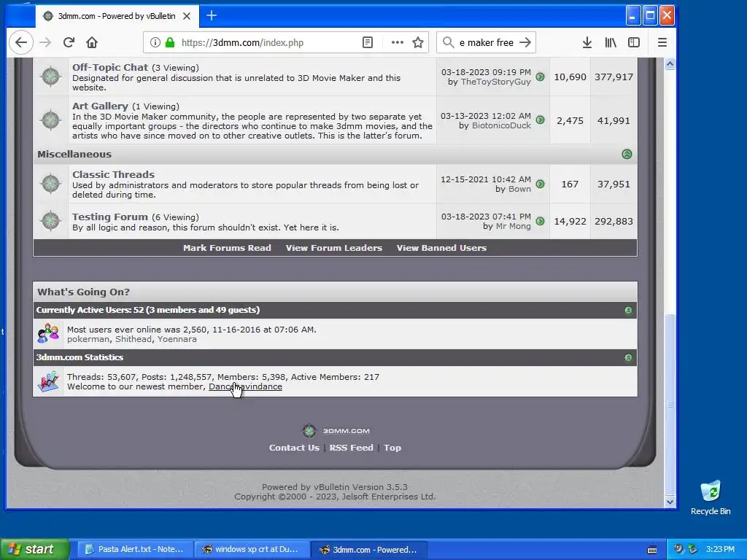View Mr Mong's profile link
The width and height of the screenshot is (747, 560).
pos(513,226)
